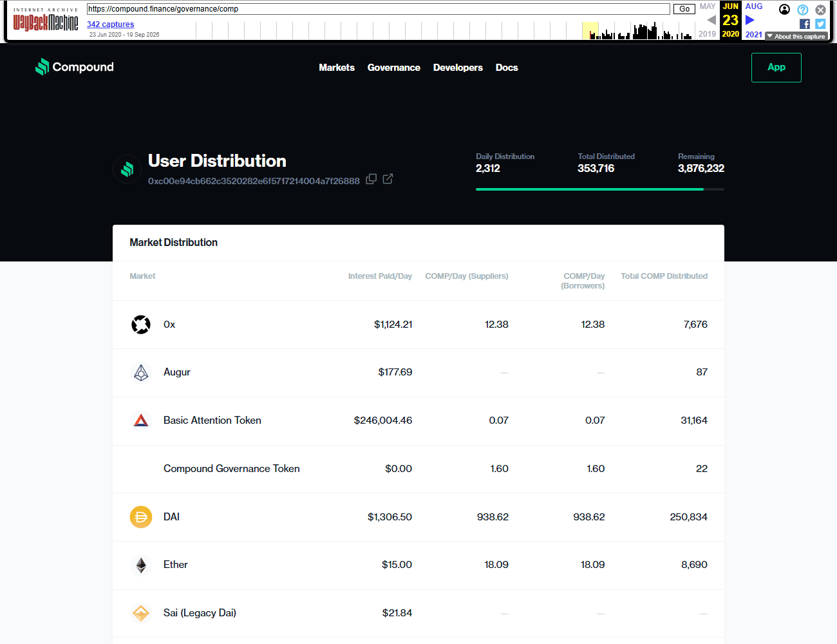Click the Wayback URL input field
The image size is (837, 644).
(x=379, y=9)
